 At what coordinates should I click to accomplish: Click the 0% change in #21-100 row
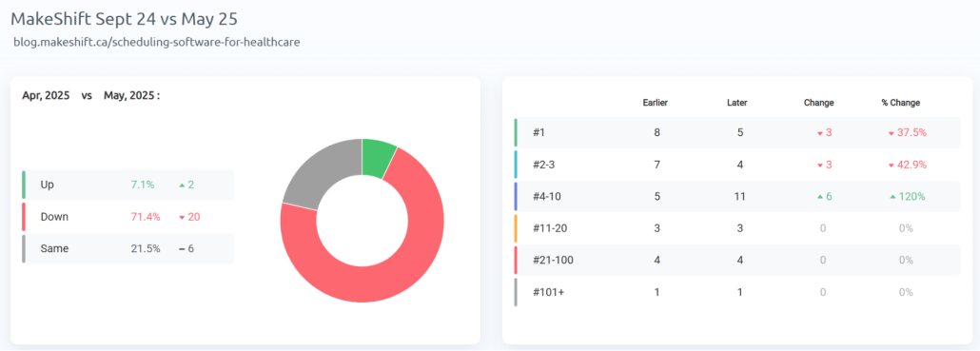tap(906, 261)
